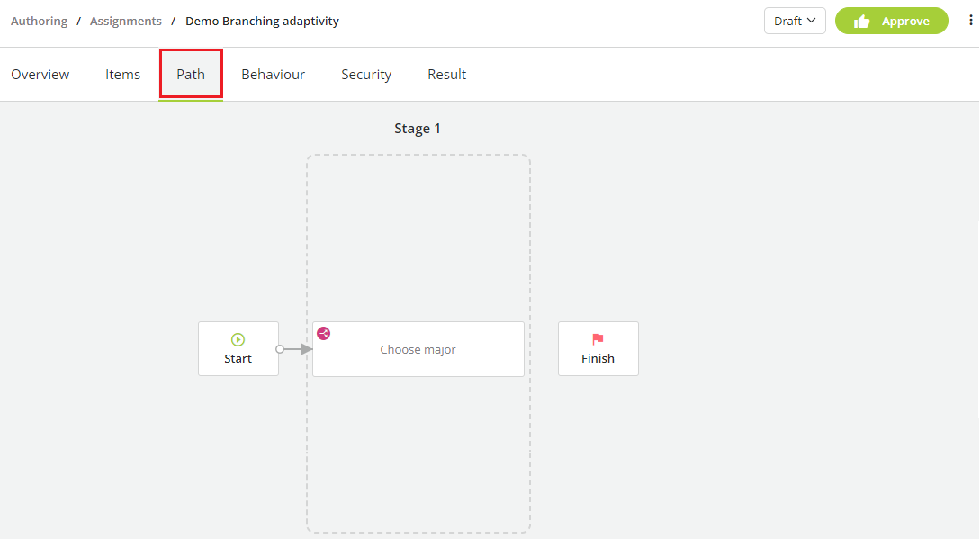Click the Approve button
The width and height of the screenshot is (980, 539).
click(892, 20)
